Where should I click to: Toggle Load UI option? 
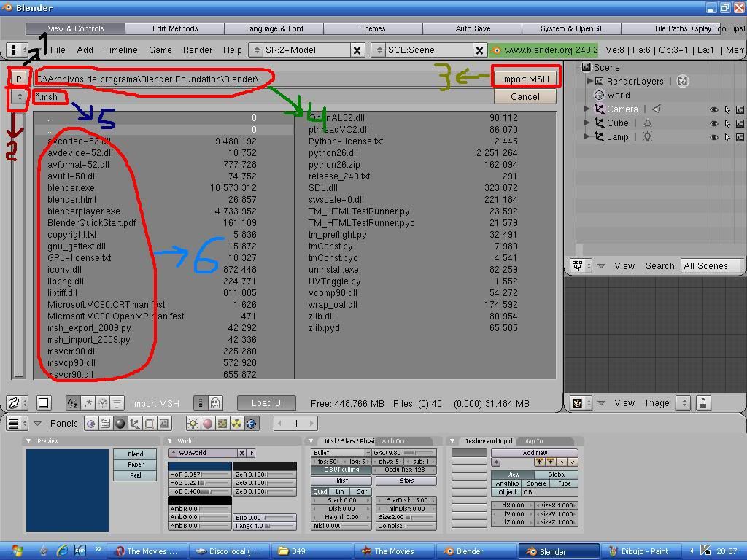click(267, 403)
